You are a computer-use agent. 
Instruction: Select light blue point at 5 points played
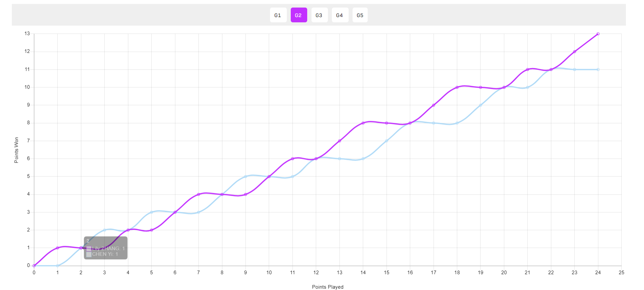click(152, 212)
